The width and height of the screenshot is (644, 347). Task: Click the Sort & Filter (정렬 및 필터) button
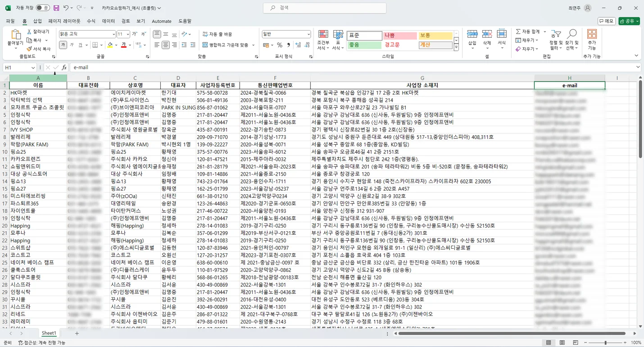click(556, 40)
